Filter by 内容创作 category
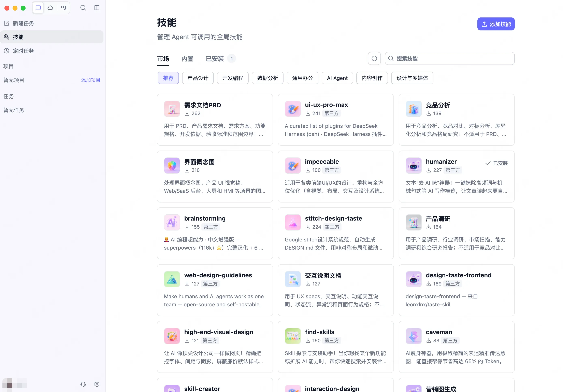The width and height of the screenshot is (563, 392). (372, 78)
